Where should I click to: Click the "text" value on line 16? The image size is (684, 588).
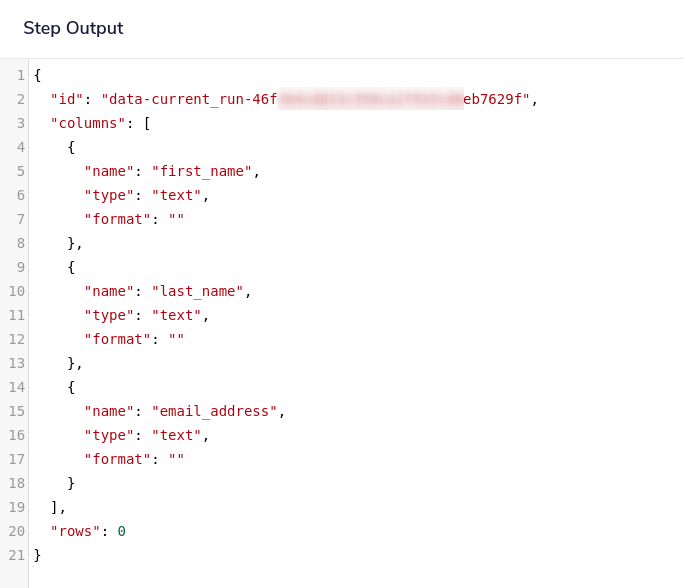(x=176, y=435)
